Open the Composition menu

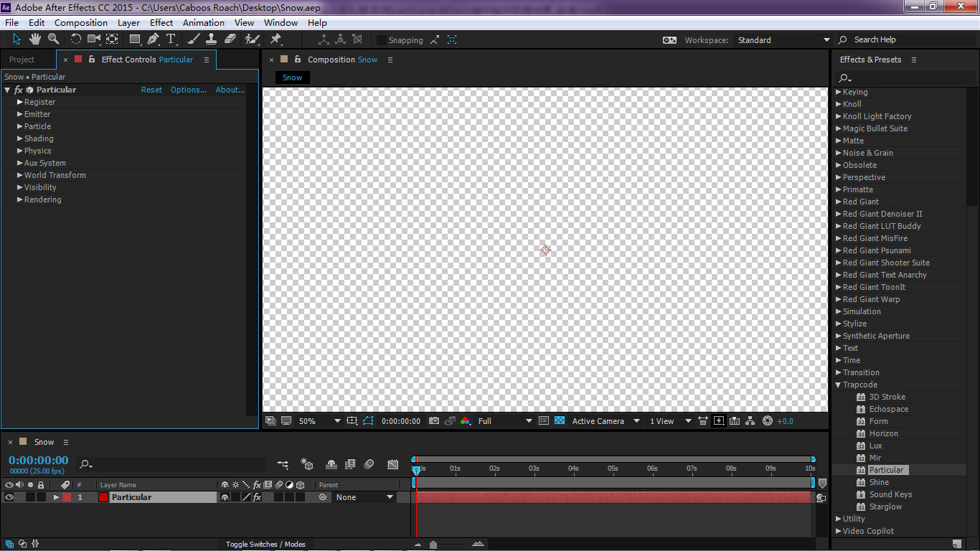click(80, 22)
